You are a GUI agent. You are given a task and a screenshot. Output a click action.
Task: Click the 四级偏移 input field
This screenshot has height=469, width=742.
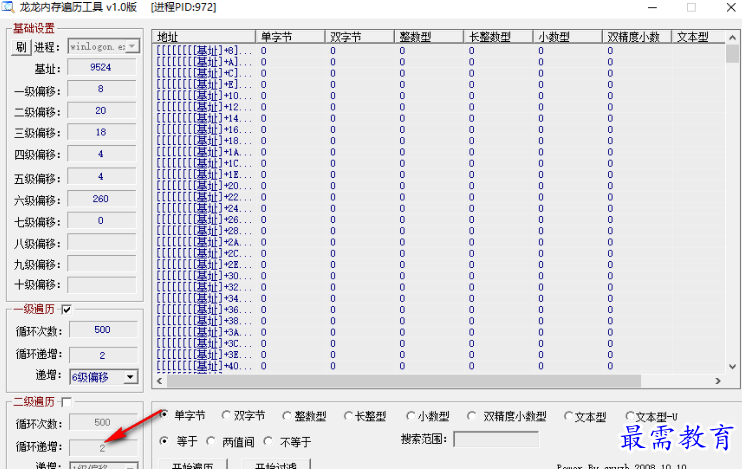(x=101, y=154)
